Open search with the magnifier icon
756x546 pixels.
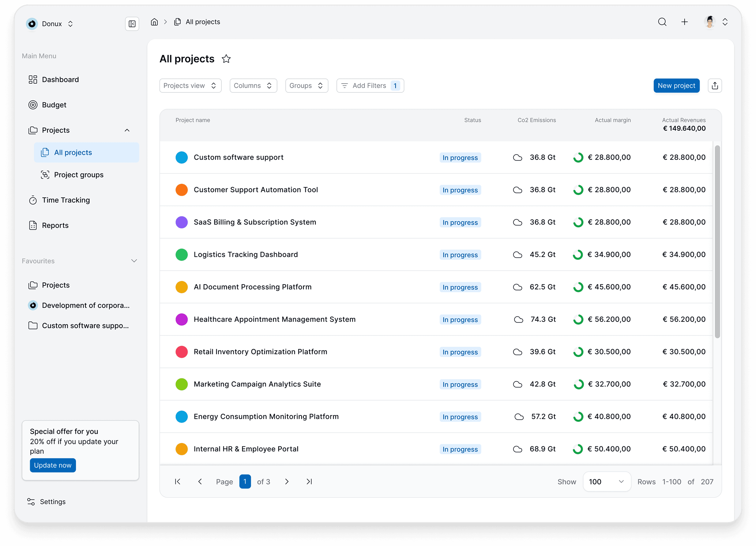pyautogui.click(x=662, y=22)
